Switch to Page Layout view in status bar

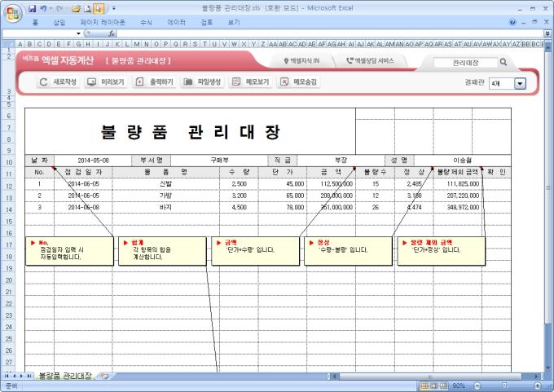point(434,385)
